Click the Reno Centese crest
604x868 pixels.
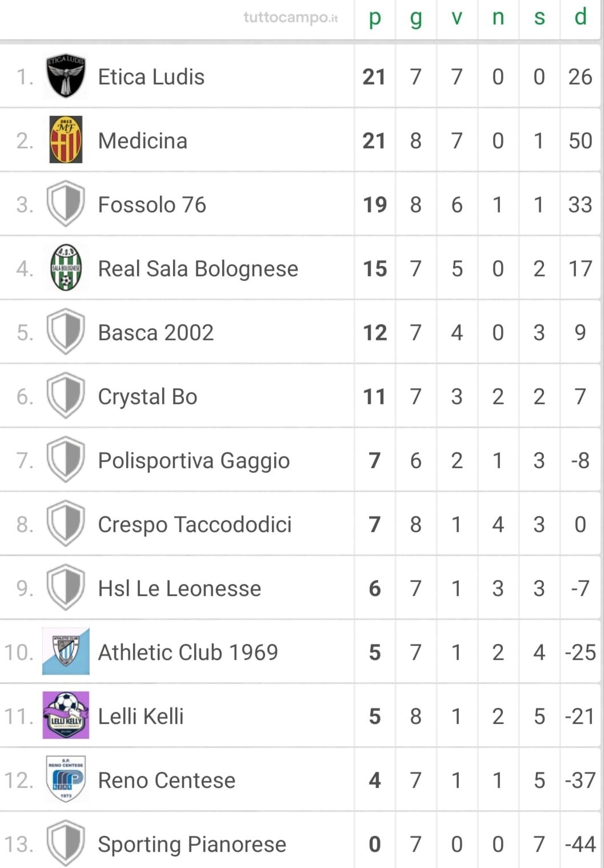tap(66, 779)
